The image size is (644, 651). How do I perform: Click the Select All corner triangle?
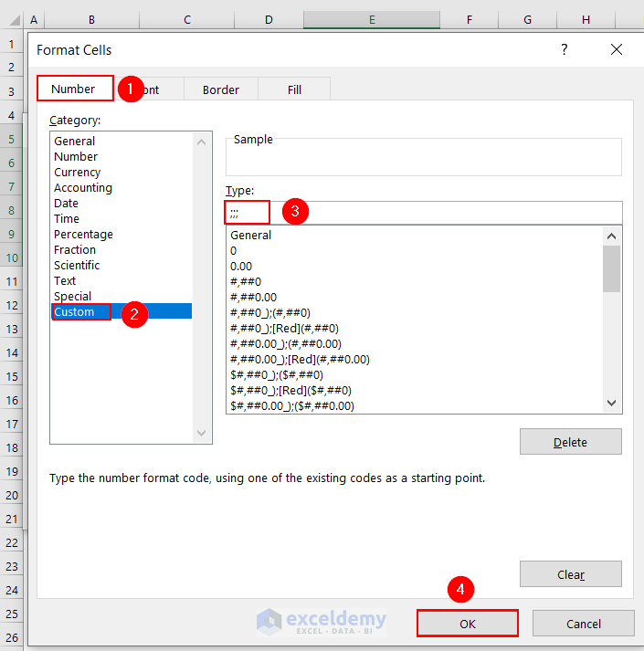pos(13,20)
